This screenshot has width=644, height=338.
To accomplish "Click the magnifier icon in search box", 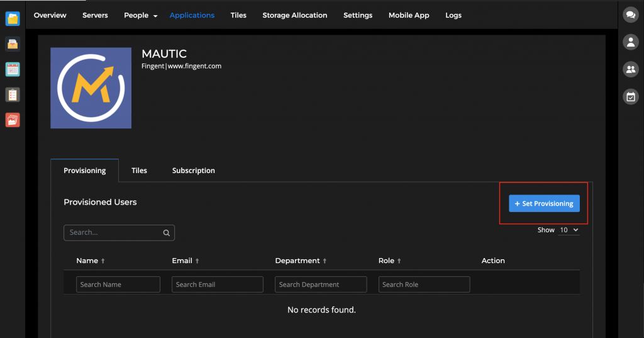I will 166,233.
